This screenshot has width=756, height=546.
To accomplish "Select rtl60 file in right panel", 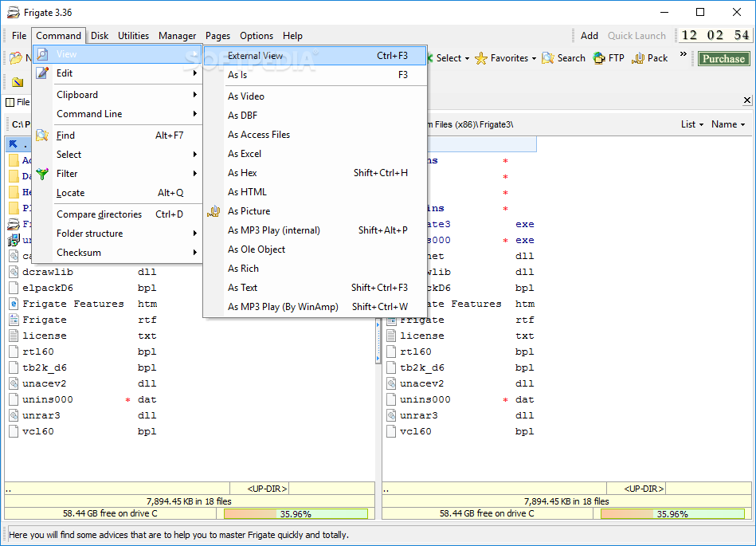I will pos(415,352).
